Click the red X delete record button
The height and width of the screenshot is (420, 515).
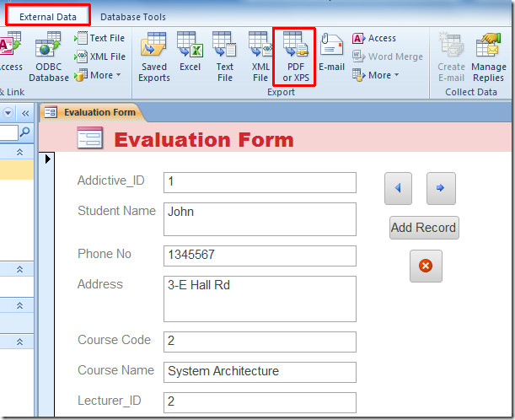426,266
